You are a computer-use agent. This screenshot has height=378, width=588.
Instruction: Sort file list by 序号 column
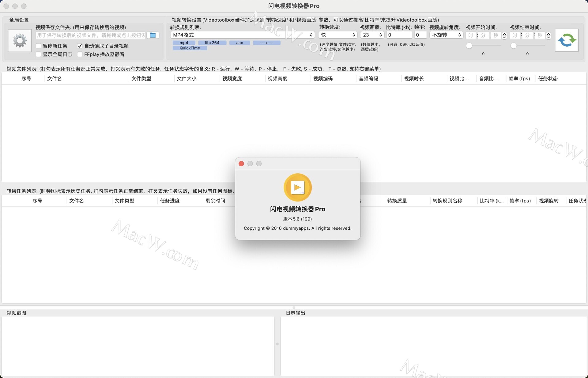[x=26, y=79]
